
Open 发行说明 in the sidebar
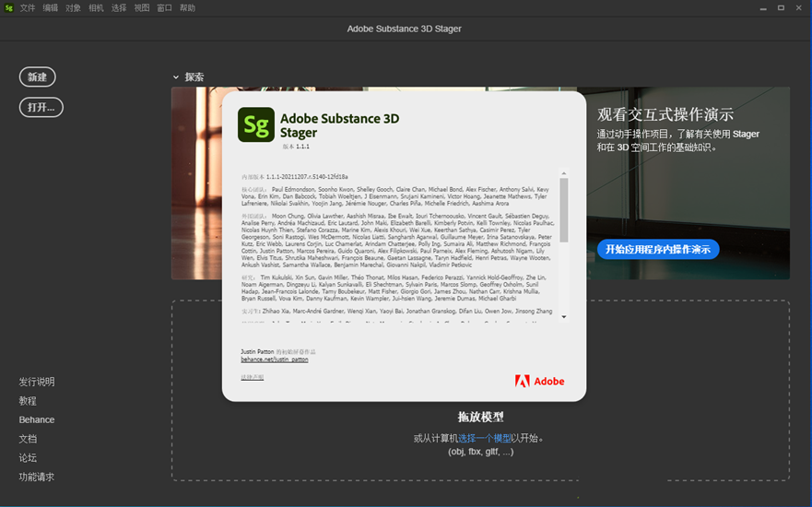click(37, 382)
